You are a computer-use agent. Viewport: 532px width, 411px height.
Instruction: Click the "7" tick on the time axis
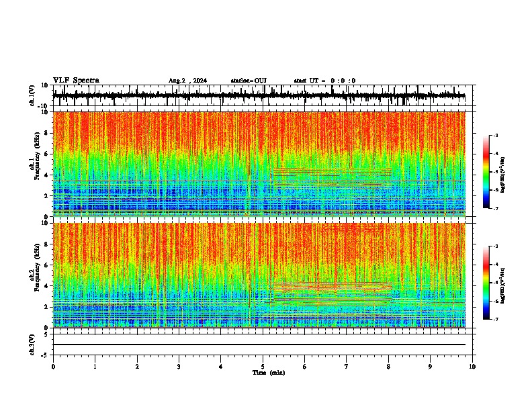(x=347, y=367)
